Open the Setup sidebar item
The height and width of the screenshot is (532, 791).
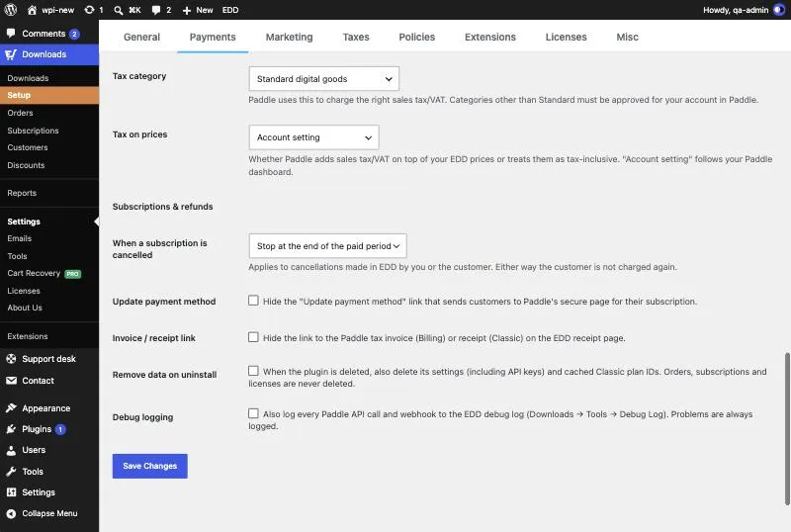[x=49, y=95]
